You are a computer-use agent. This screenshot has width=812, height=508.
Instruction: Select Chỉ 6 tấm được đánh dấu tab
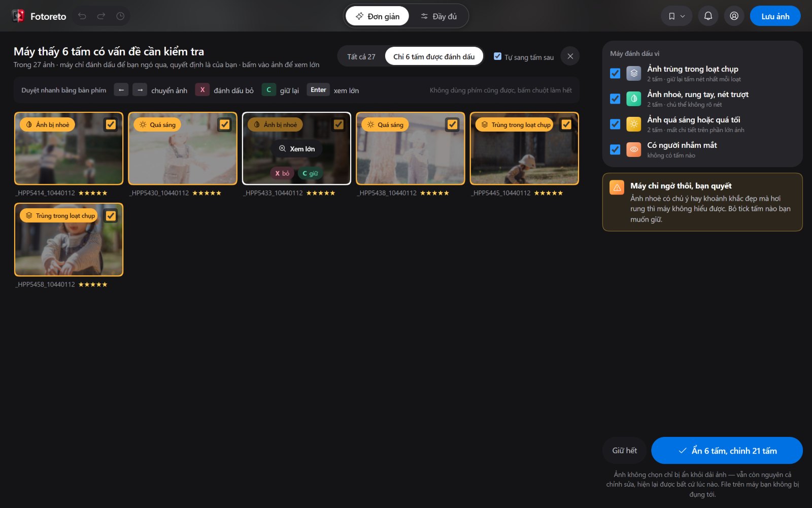tap(434, 56)
